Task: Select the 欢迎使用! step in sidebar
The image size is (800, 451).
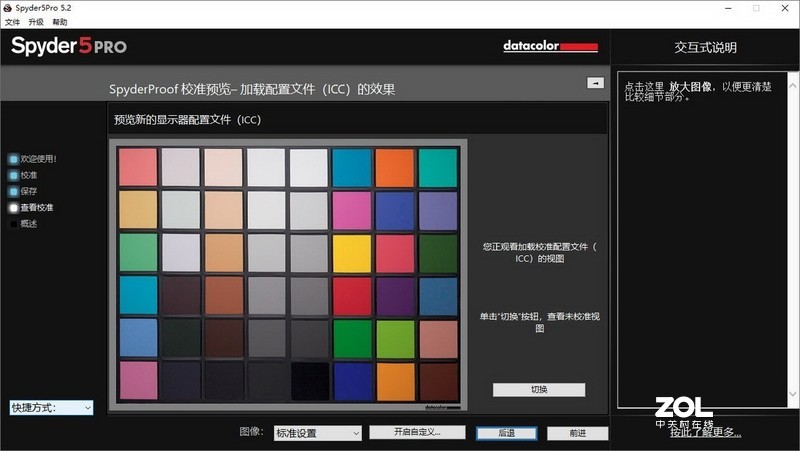Action: (x=33, y=159)
